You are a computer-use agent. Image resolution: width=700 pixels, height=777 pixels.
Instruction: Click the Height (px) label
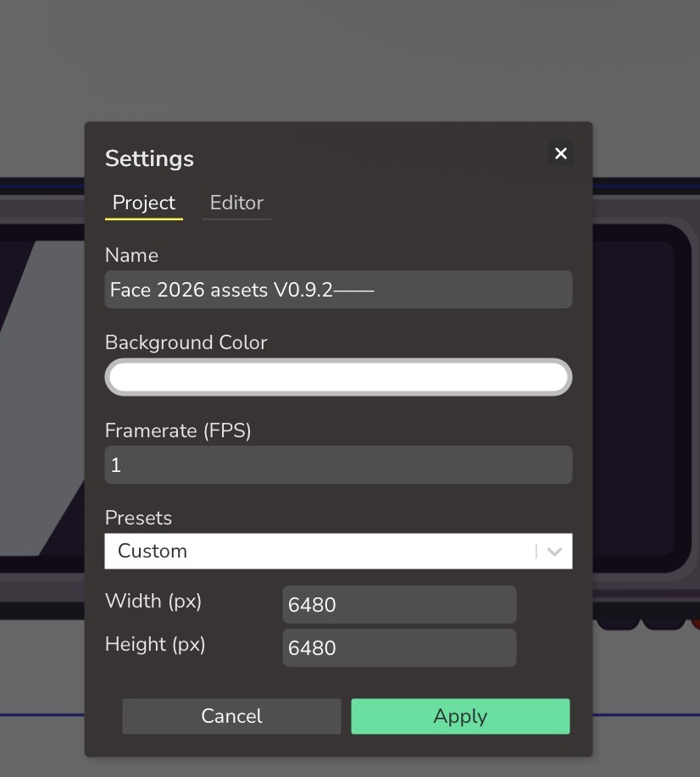(x=155, y=645)
